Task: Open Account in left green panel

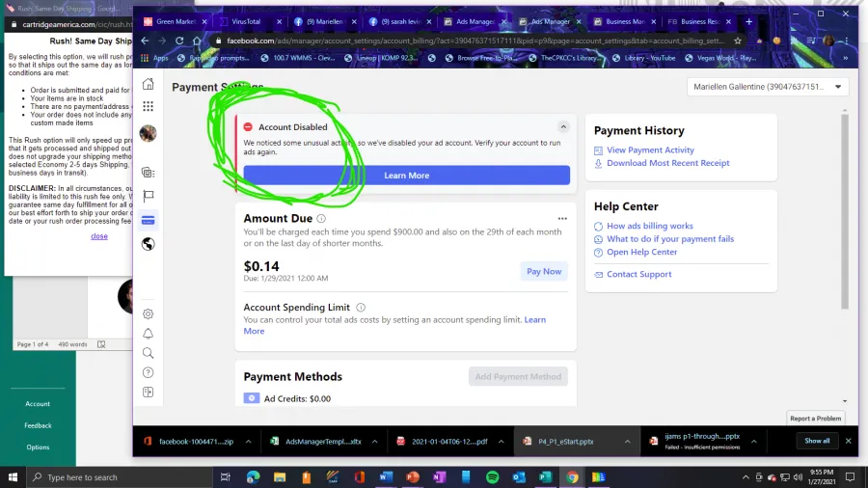Action: click(x=38, y=404)
